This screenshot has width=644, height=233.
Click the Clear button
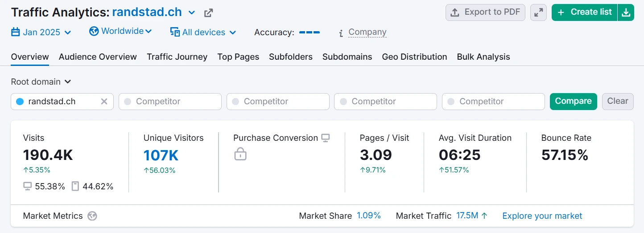(x=618, y=101)
